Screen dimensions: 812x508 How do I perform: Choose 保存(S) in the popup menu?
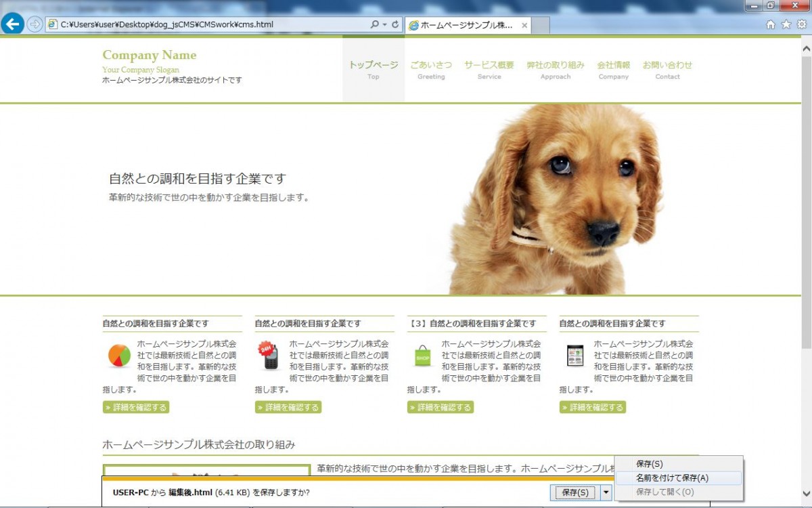point(650,464)
